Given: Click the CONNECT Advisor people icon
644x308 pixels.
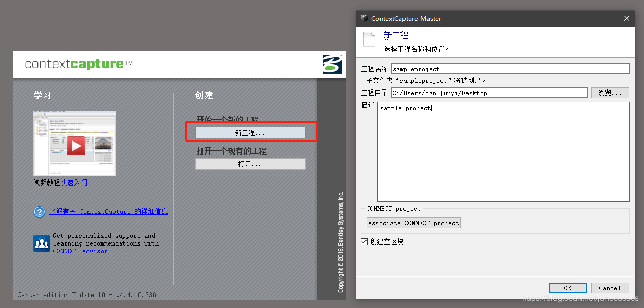Looking at the screenshot, I should point(42,243).
